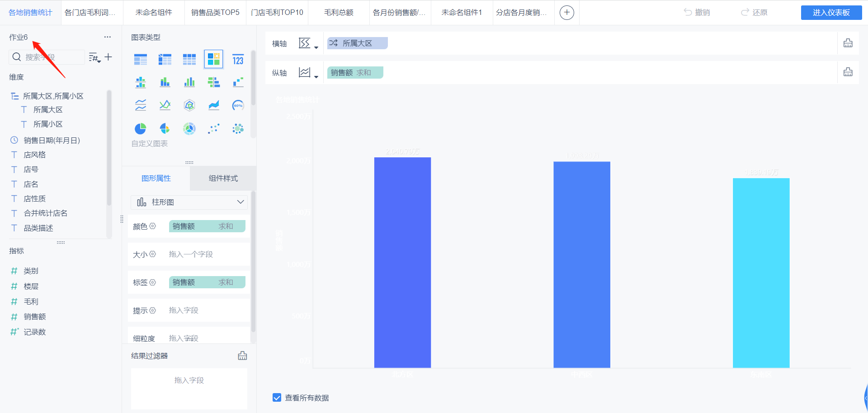The image size is (868, 413).
Task: Open the 柱形图 shape type dropdown
Action: (189, 202)
